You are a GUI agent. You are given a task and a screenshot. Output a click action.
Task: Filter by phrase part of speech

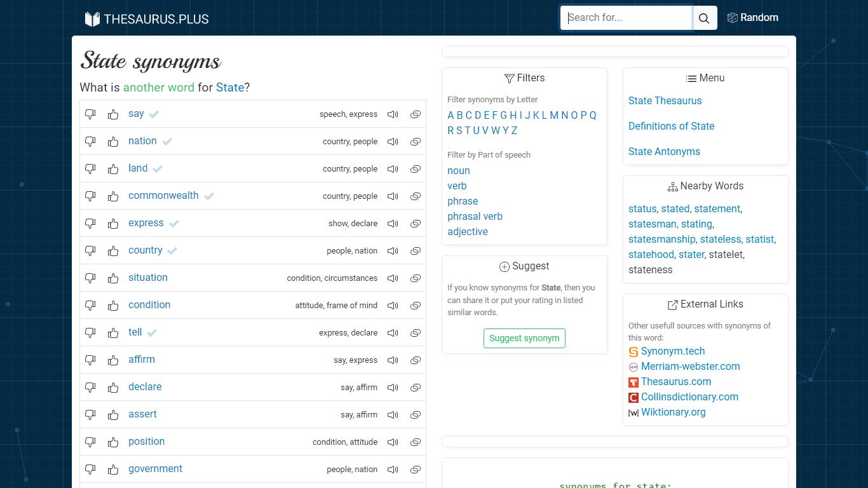pyautogui.click(x=463, y=201)
